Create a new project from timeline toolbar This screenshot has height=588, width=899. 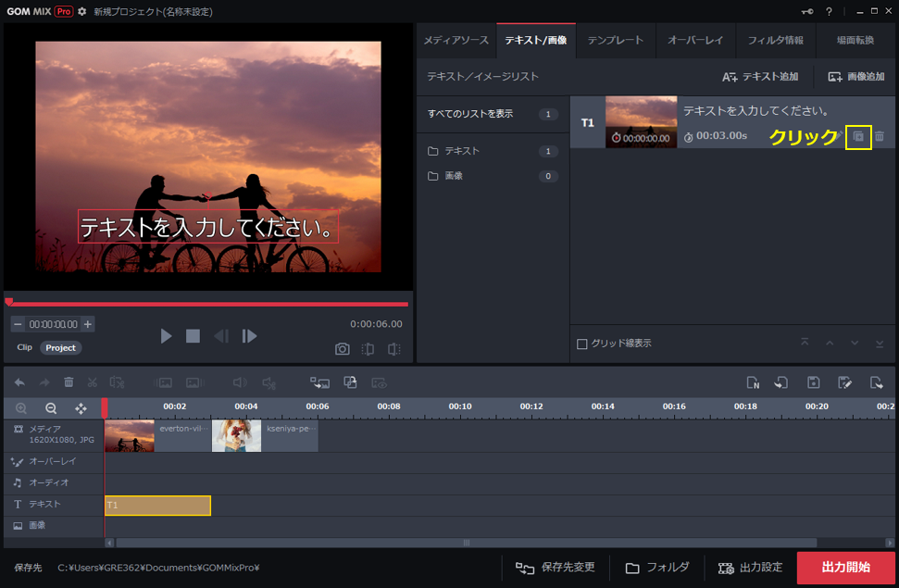(753, 382)
